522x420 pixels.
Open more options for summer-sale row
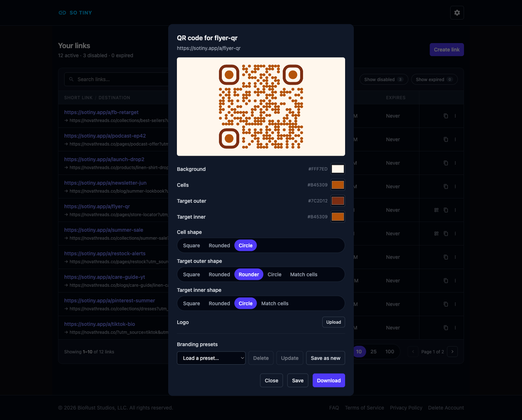click(x=455, y=234)
